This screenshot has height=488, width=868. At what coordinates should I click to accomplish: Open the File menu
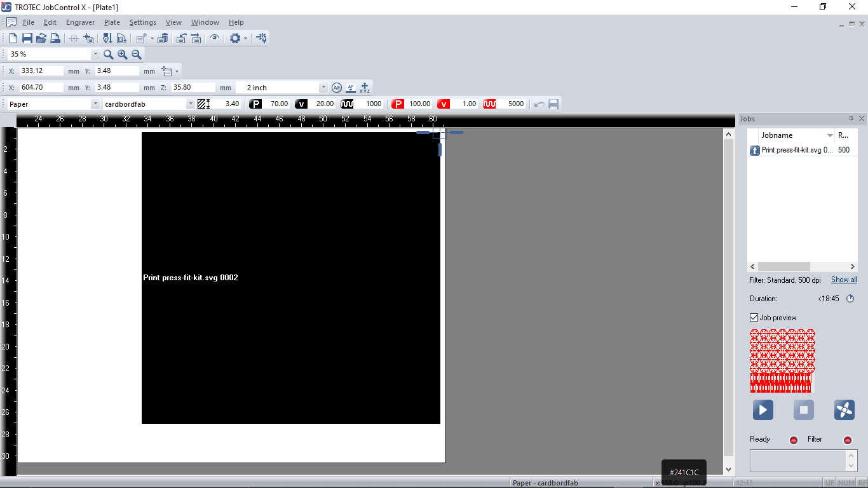(x=29, y=22)
